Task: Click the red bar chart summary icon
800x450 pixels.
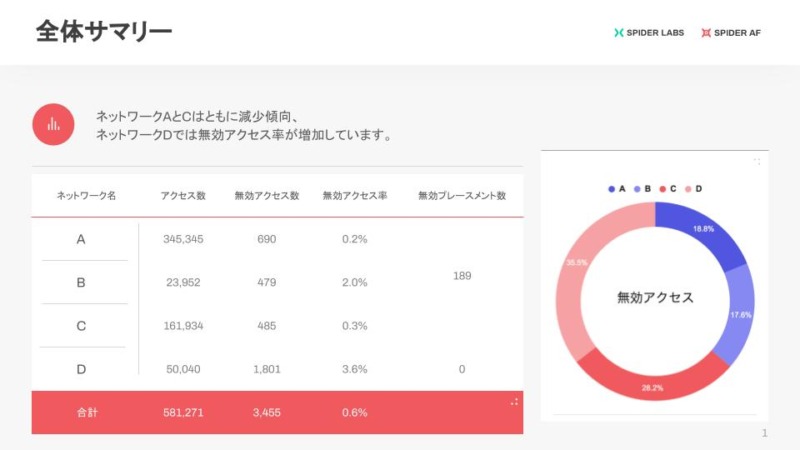Action: point(53,124)
